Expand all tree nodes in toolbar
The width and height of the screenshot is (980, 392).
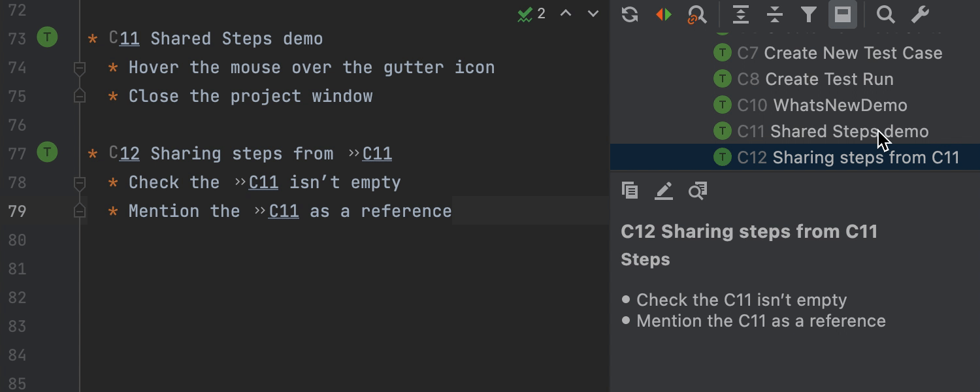pos(740,14)
